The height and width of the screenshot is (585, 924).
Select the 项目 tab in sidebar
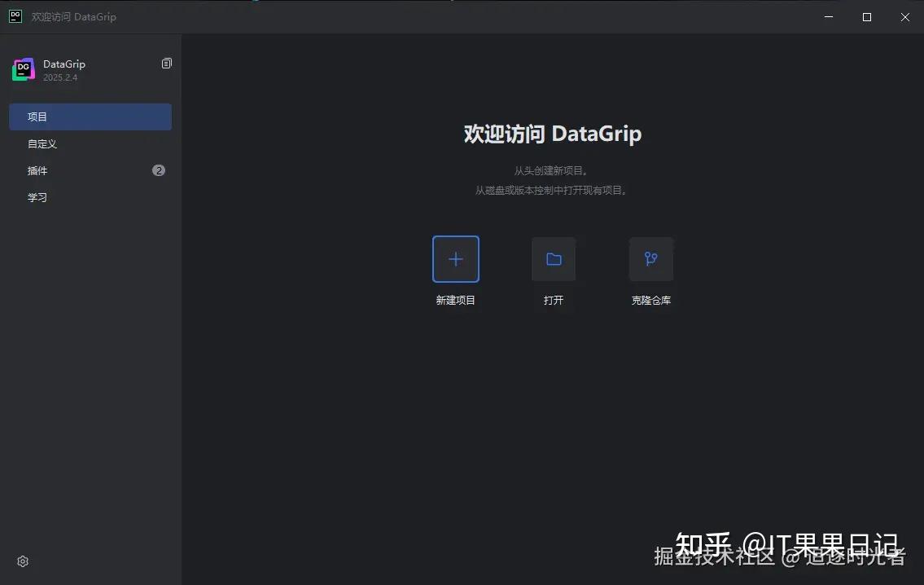[x=90, y=117]
